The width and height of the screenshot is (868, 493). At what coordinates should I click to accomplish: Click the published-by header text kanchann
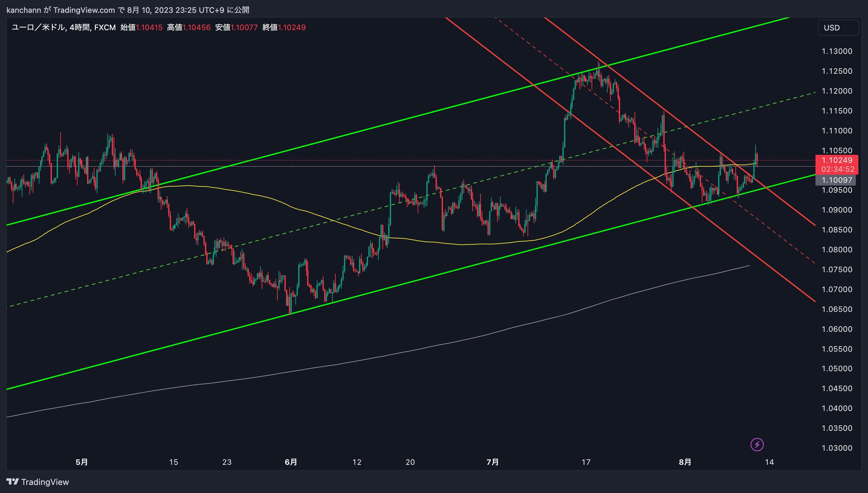click(x=24, y=10)
